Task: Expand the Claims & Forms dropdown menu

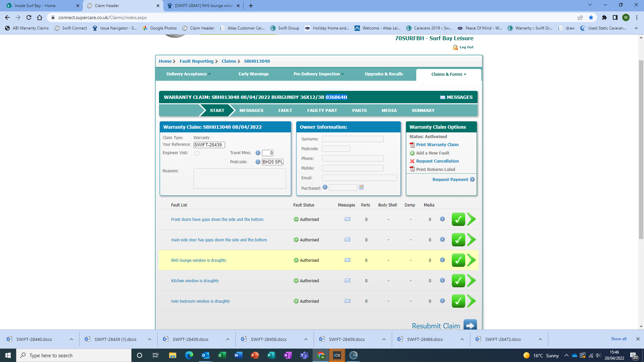Action: 448,74
